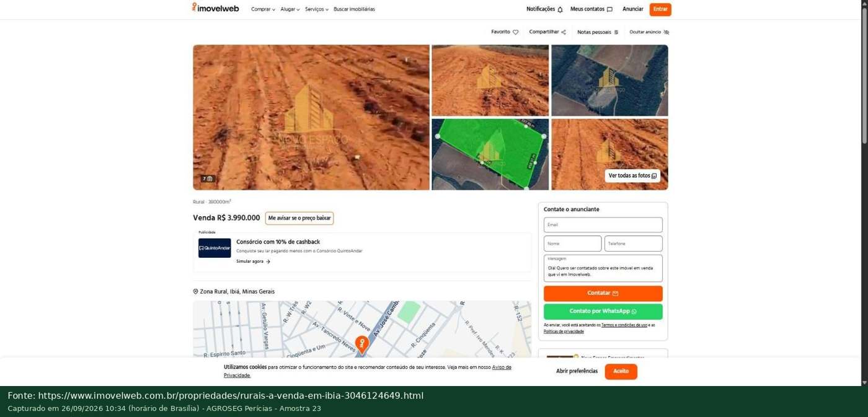
Task: Open the Notas pessoais note icon
Action: pyautogui.click(x=616, y=32)
